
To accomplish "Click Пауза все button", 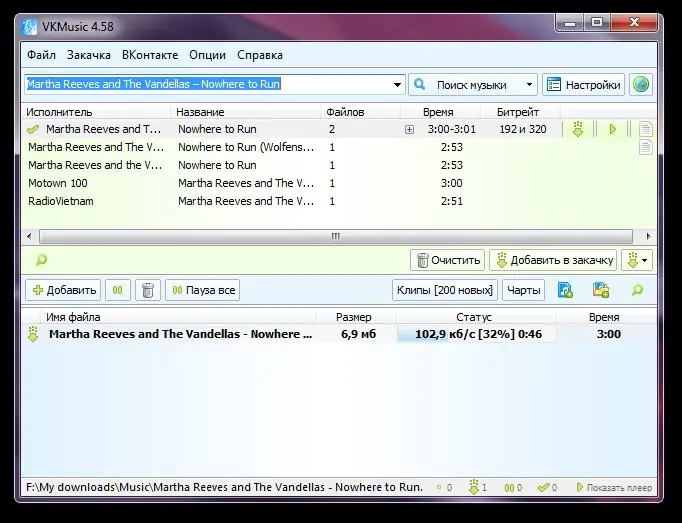I will 203,290.
